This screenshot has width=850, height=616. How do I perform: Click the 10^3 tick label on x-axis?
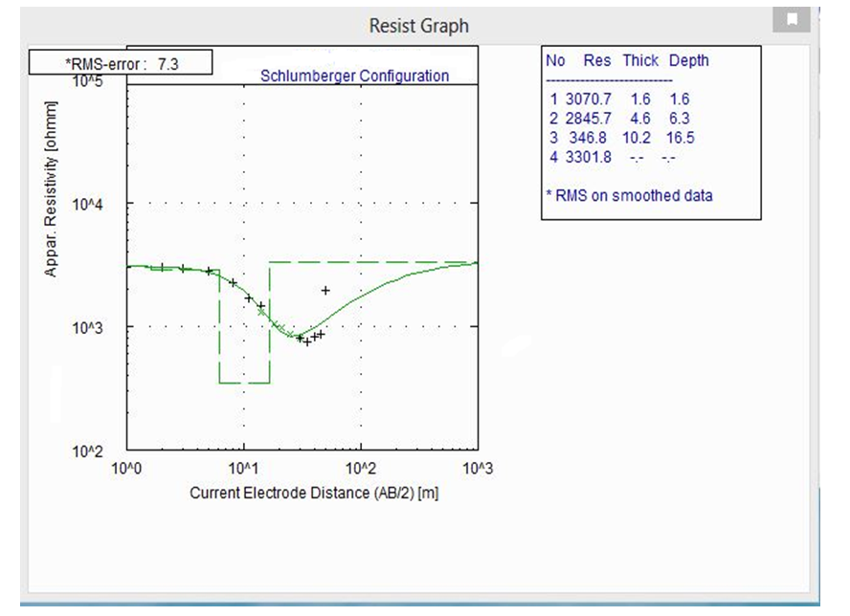point(476,465)
